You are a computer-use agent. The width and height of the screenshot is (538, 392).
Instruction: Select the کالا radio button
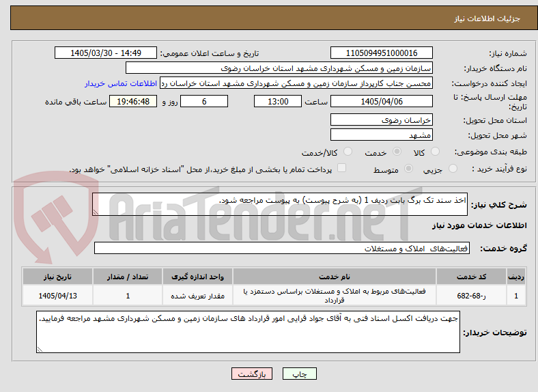(435, 152)
